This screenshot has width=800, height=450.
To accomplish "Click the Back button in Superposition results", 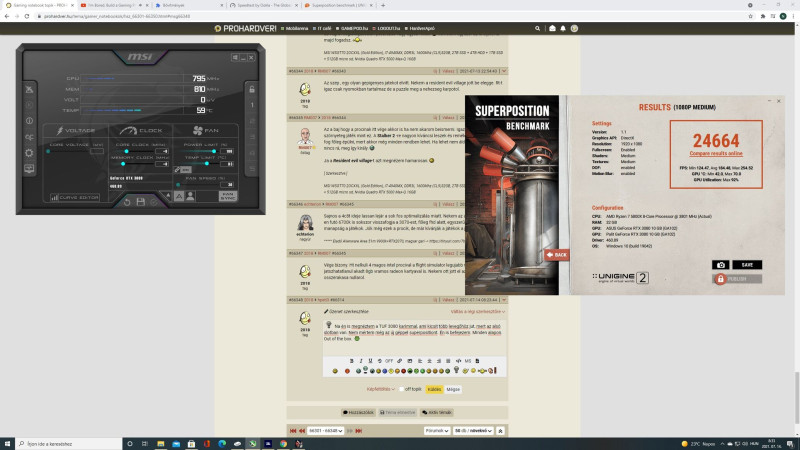I will tap(557, 255).
